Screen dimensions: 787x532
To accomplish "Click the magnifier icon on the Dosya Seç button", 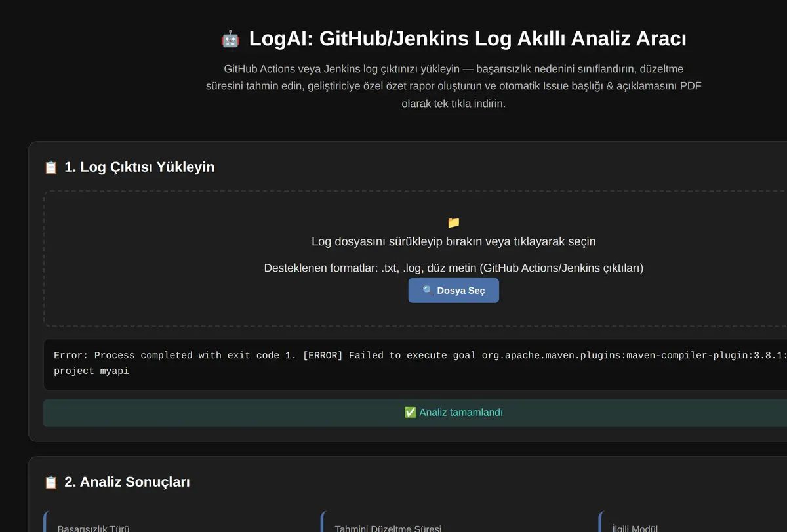I will point(428,291).
